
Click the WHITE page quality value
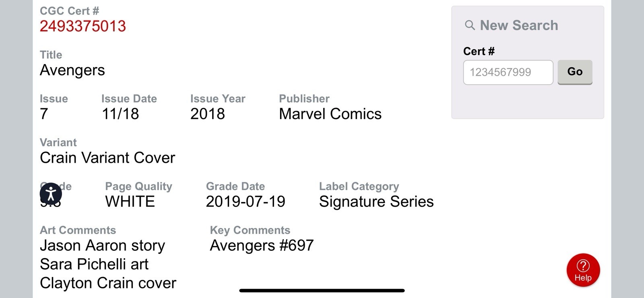tap(130, 201)
